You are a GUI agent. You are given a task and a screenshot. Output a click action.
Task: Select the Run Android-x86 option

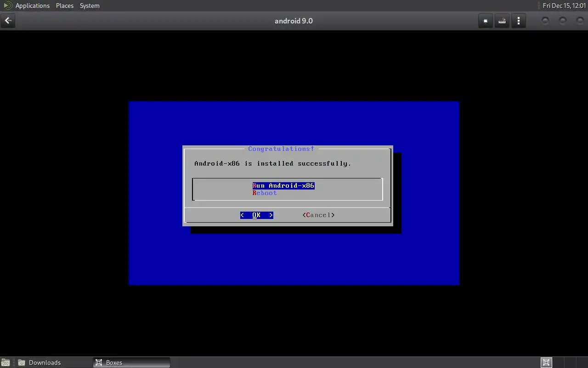click(x=283, y=185)
